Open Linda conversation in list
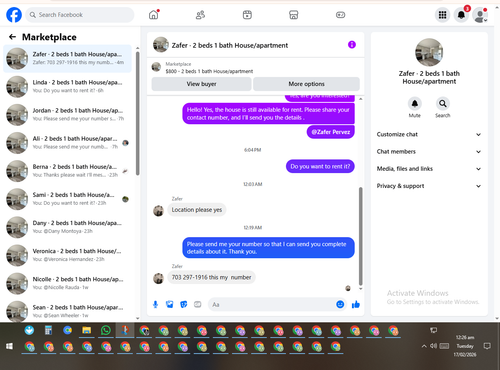Screen dimensions: 500x370 point(67,86)
